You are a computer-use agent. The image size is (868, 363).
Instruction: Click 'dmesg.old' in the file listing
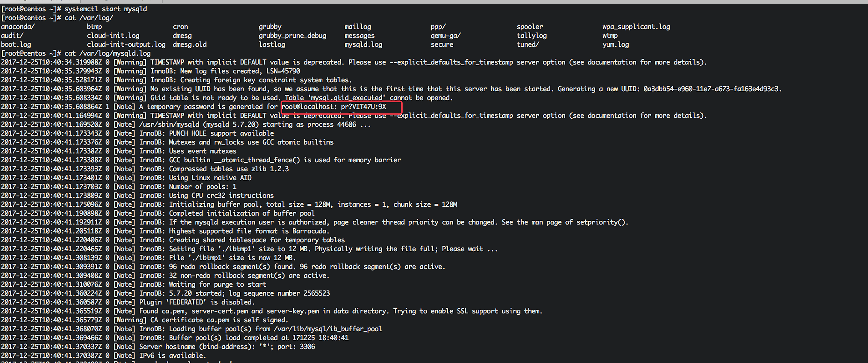[x=189, y=44]
